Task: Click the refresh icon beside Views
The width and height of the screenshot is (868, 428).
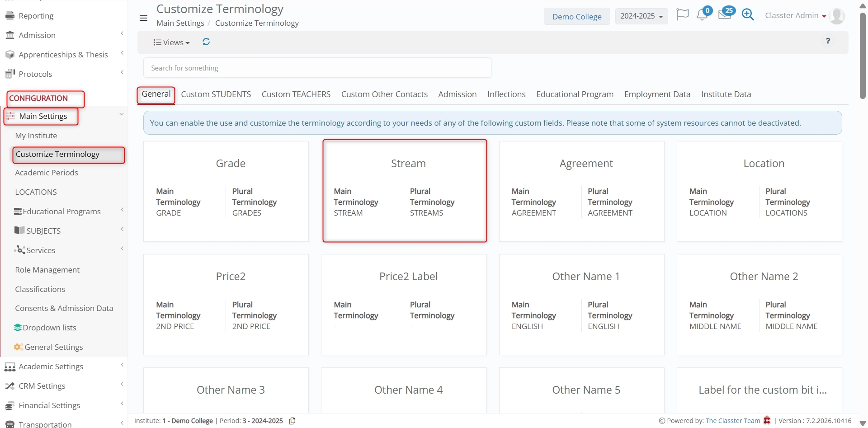Action: [x=206, y=42]
